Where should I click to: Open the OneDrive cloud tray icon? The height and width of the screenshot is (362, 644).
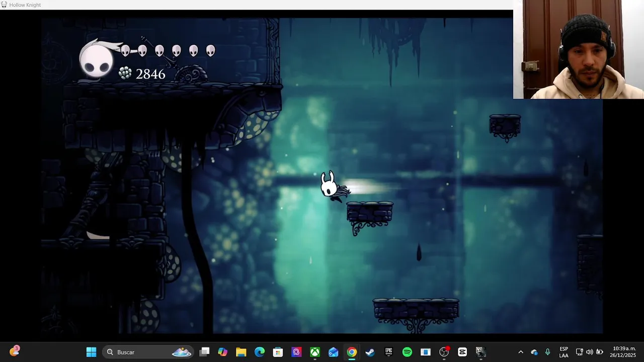[534, 352]
